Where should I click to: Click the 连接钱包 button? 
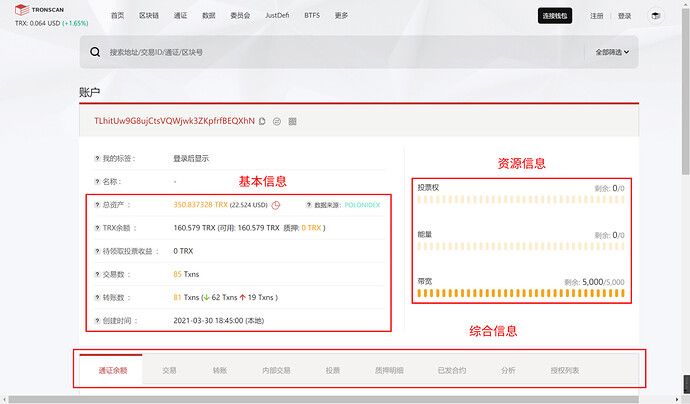coord(555,16)
